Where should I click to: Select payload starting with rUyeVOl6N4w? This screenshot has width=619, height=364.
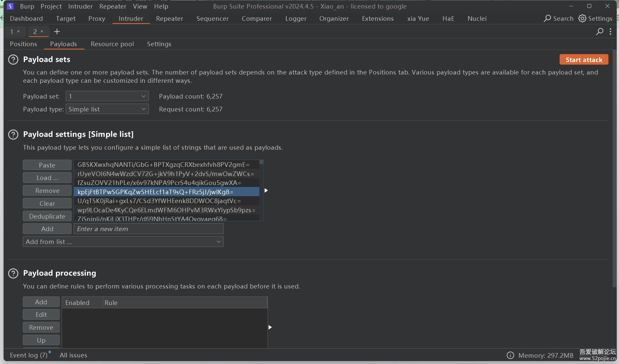[167, 174]
